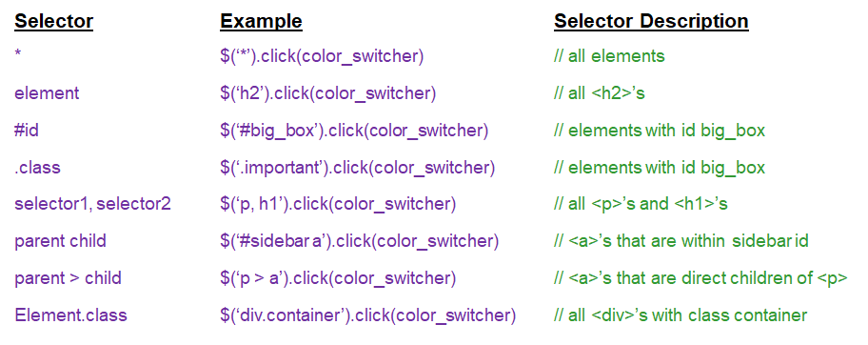Select the 'element' selector text
The image size is (868, 345).
47,93
